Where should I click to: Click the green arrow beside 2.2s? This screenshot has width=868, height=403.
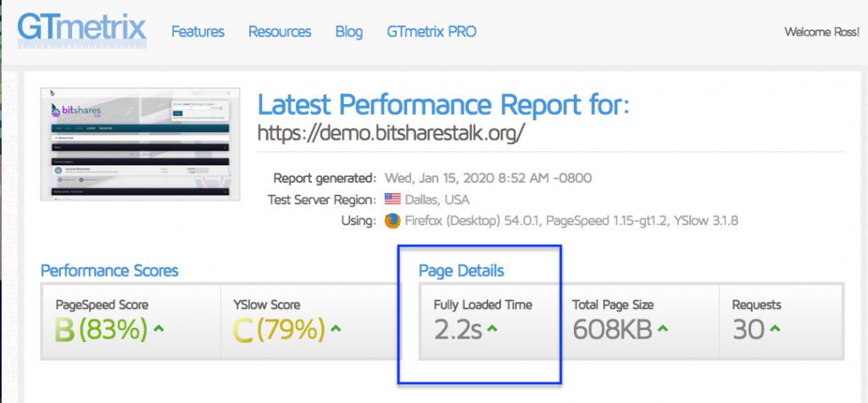coord(492,329)
